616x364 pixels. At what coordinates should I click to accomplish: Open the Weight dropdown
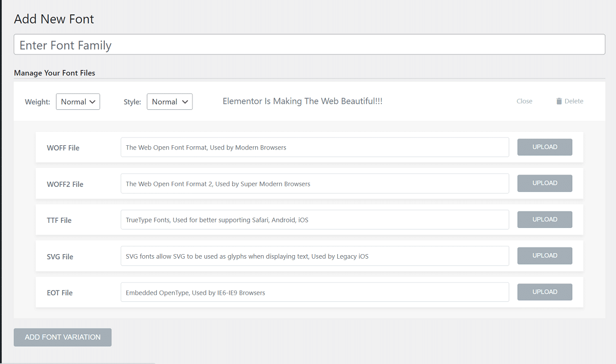[x=78, y=102]
